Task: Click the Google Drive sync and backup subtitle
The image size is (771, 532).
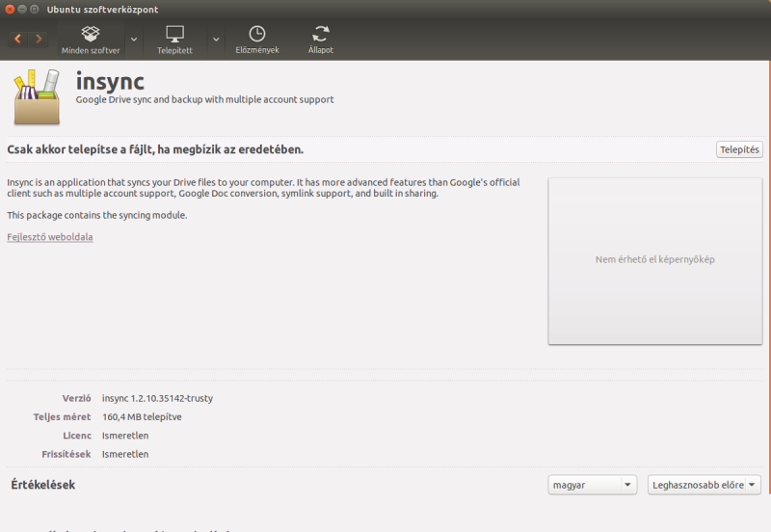Action: pyautogui.click(x=204, y=99)
